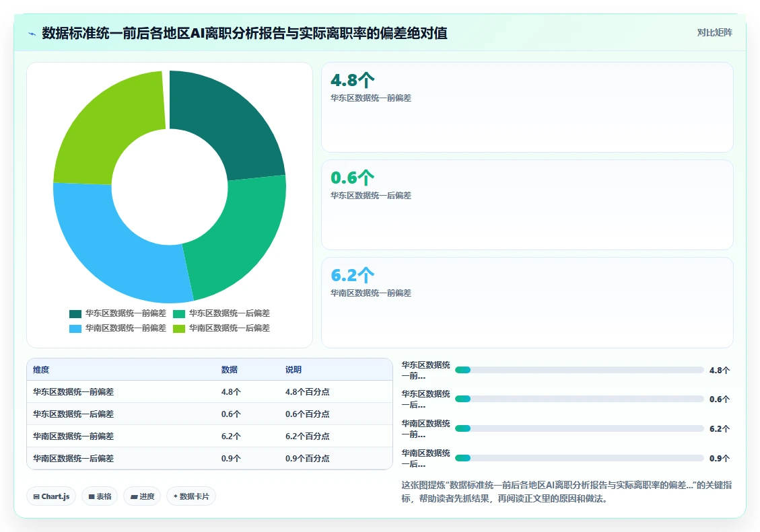
Task: Click table cell 4.8个百分点
Action: coord(307,391)
